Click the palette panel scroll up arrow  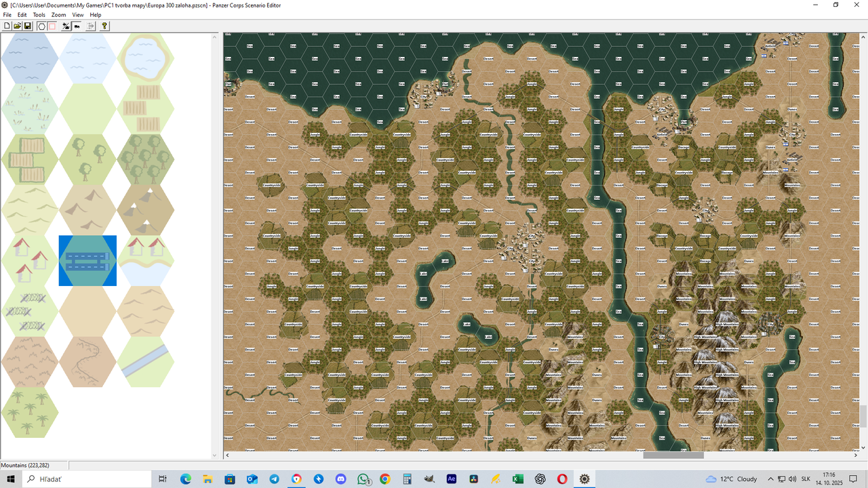[x=215, y=36]
